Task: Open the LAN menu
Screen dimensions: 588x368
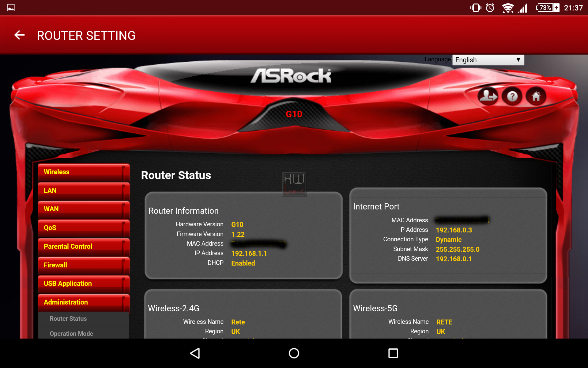Action: (x=84, y=191)
